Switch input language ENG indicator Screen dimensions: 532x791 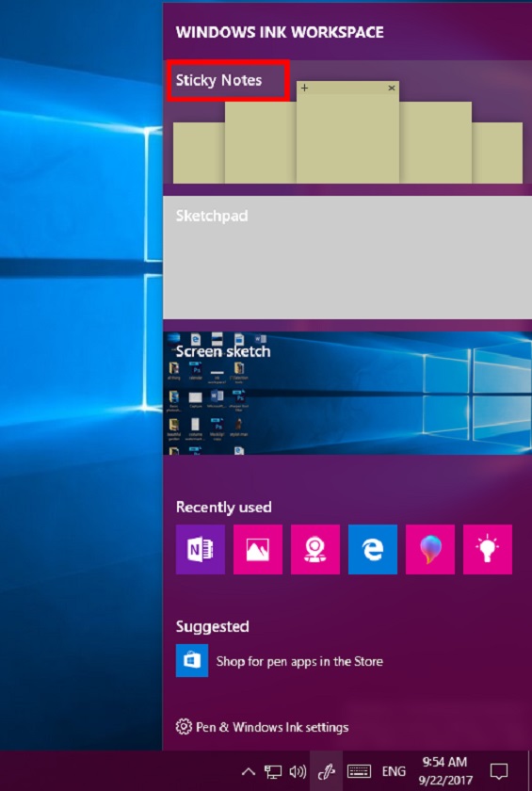pyautogui.click(x=394, y=771)
